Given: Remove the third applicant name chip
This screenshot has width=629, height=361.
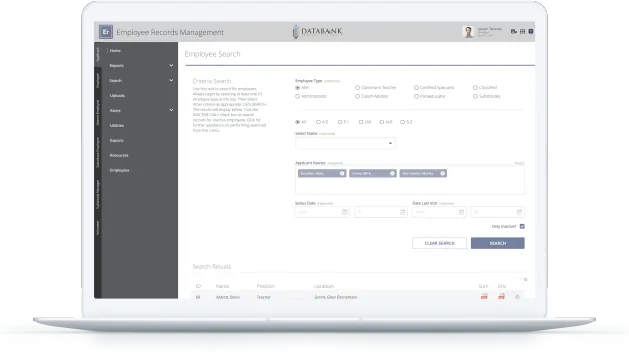Looking at the screenshot, I should coord(443,173).
